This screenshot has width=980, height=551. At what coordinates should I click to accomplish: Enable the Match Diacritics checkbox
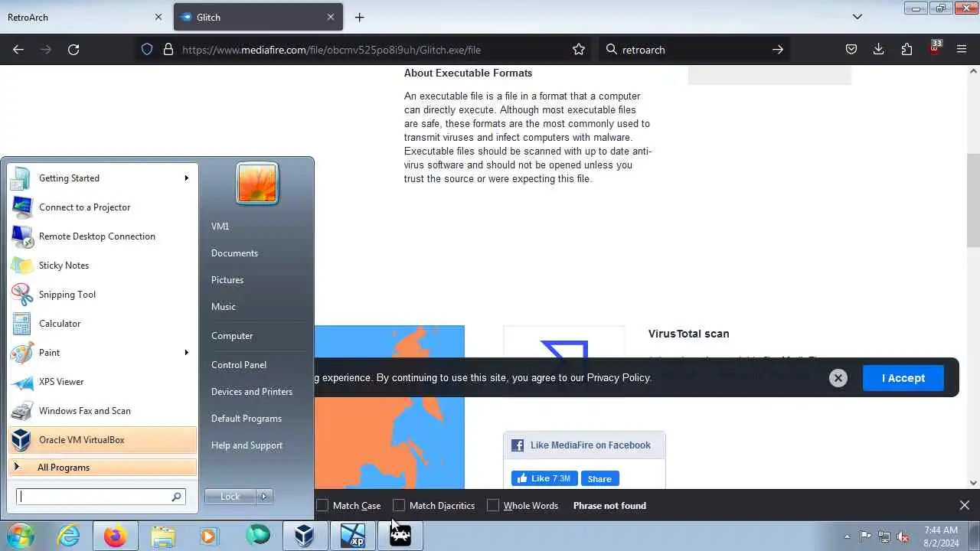point(399,506)
